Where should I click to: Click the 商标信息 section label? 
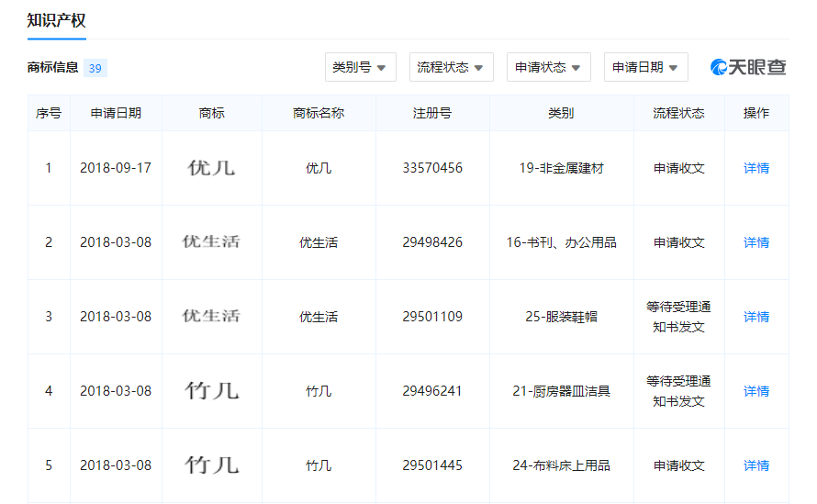52,67
